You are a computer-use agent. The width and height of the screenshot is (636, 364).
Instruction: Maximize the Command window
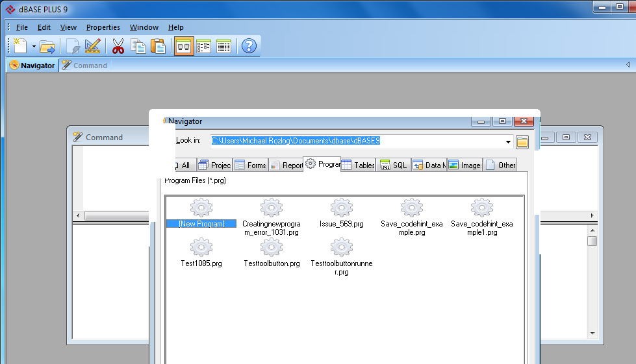coord(566,138)
